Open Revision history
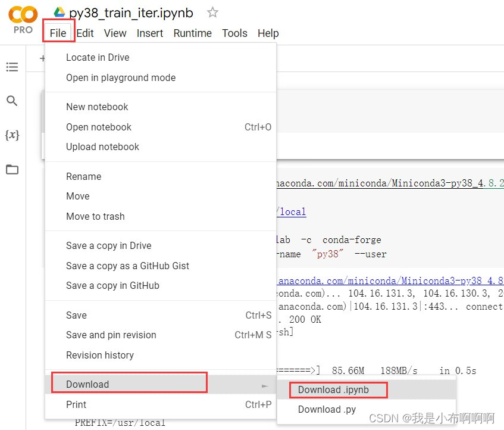The width and height of the screenshot is (504, 430). pos(100,355)
